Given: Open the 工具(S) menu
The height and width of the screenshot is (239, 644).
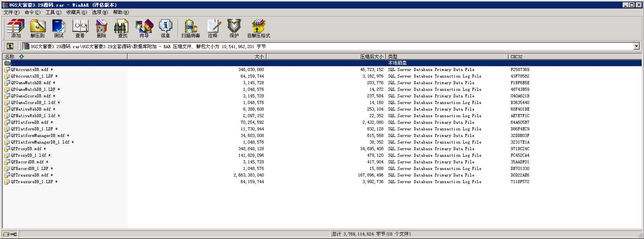Looking at the screenshot, I should pos(54,12).
